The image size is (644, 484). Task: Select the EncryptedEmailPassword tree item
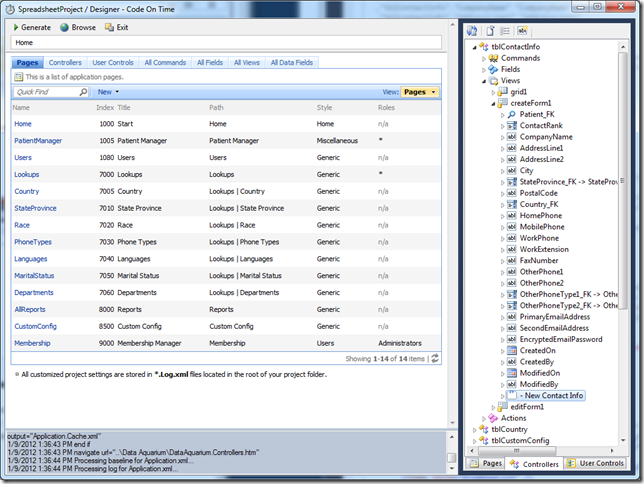pyautogui.click(x=561, y=339)
